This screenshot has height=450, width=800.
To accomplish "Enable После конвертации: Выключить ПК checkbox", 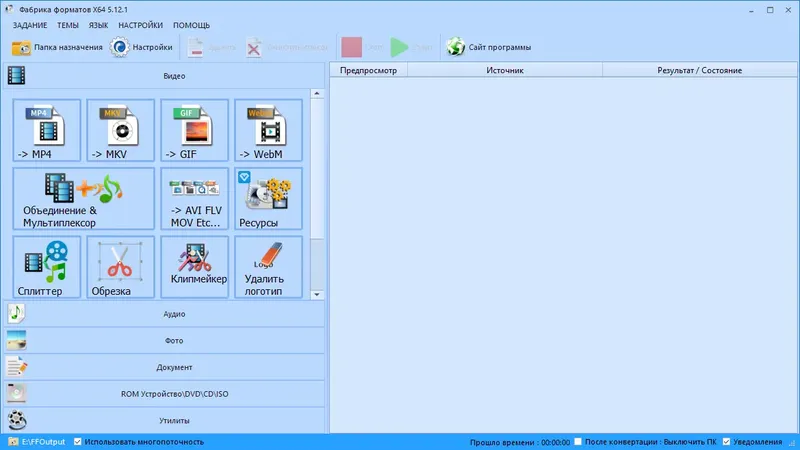I will 578,442.
